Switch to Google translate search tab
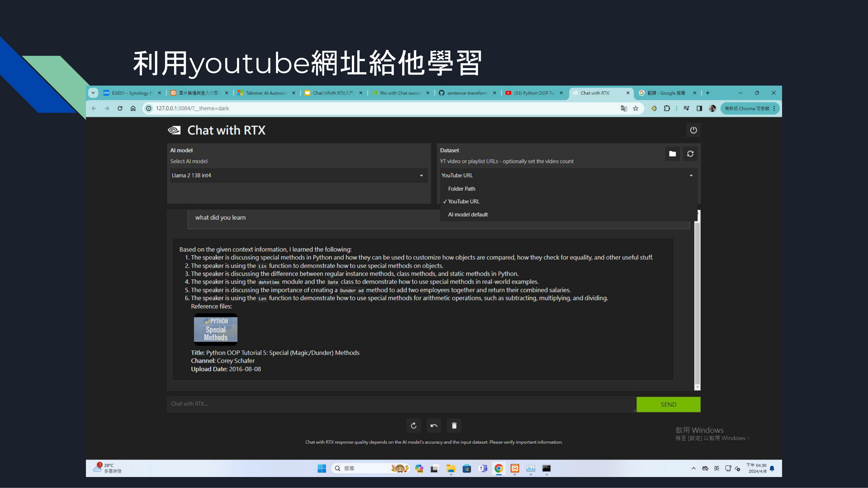868x488 pixels. click(x=667, y=93)
